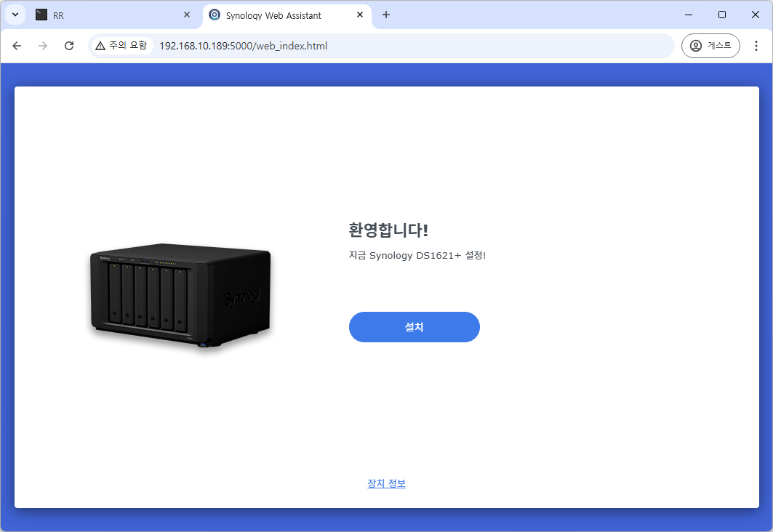Click the 주의 요함 security warning chip

tap(121, 46)
